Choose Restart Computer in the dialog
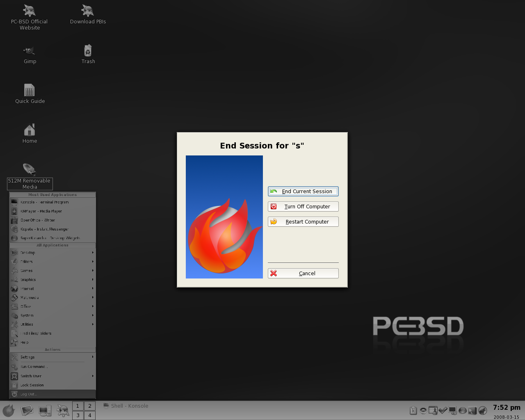Viewport: 525px width, 420px height. [303, 222]
